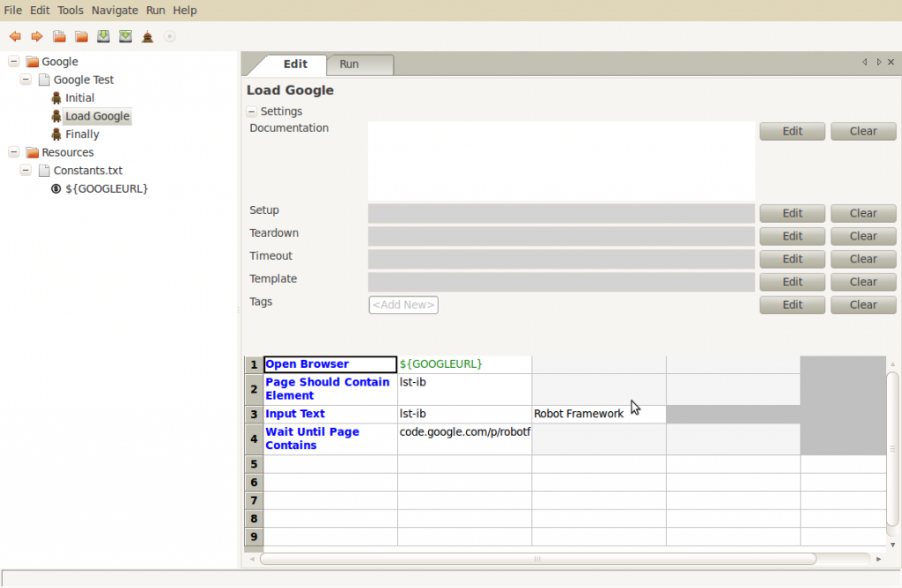Select the Open Browser keyword cell

coord(329,364)
